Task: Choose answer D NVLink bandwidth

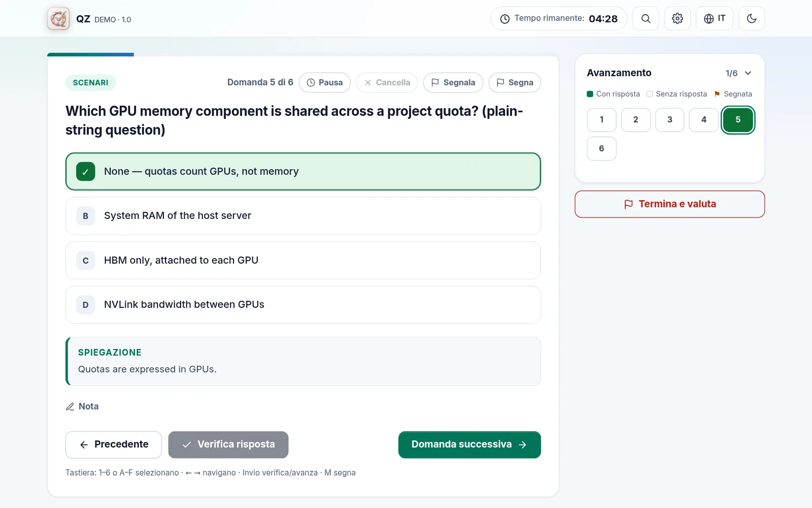Action: point(303,305)
